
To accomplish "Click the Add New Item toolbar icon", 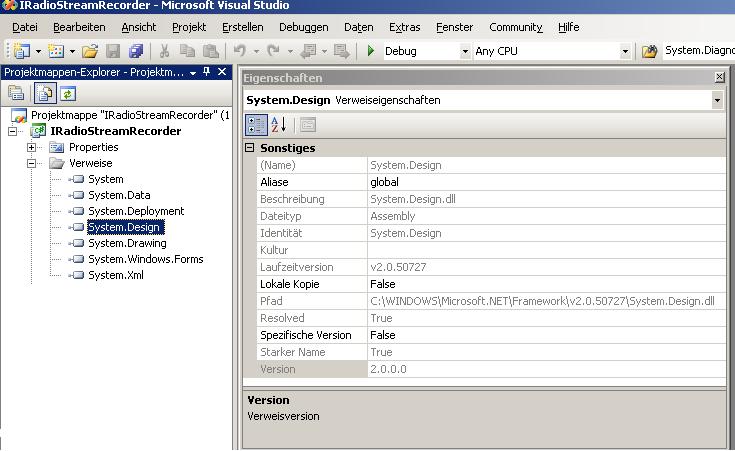I will pyautogui.click(x=56, y=51).
